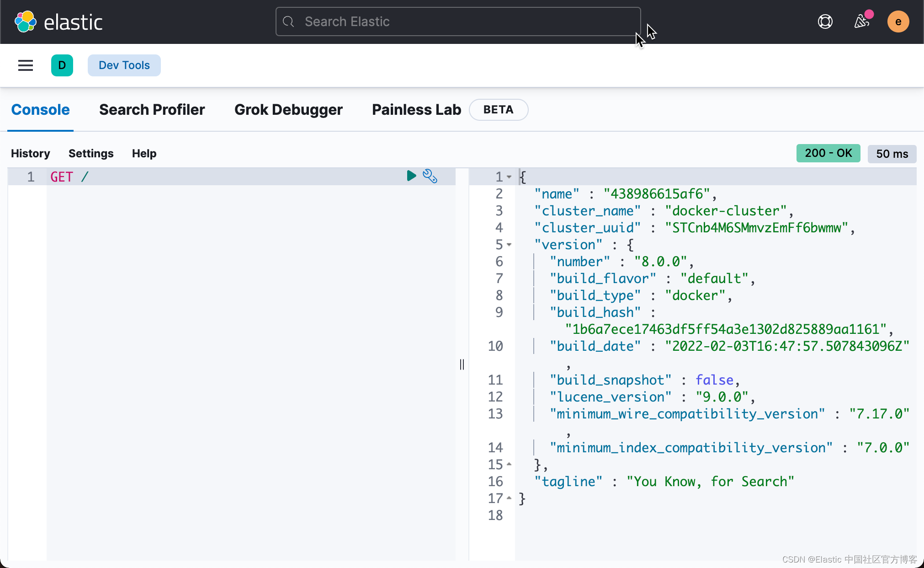Open the main navigation hamburger menu

[25, 65]
